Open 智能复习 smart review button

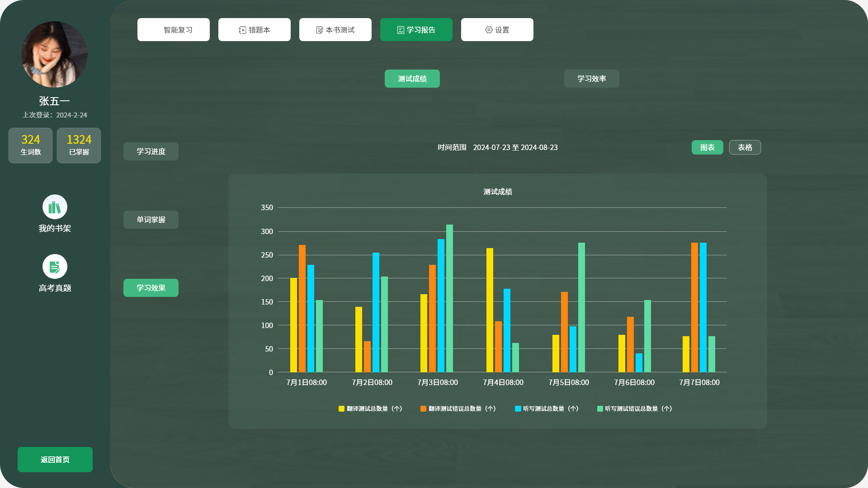point(174,30)
